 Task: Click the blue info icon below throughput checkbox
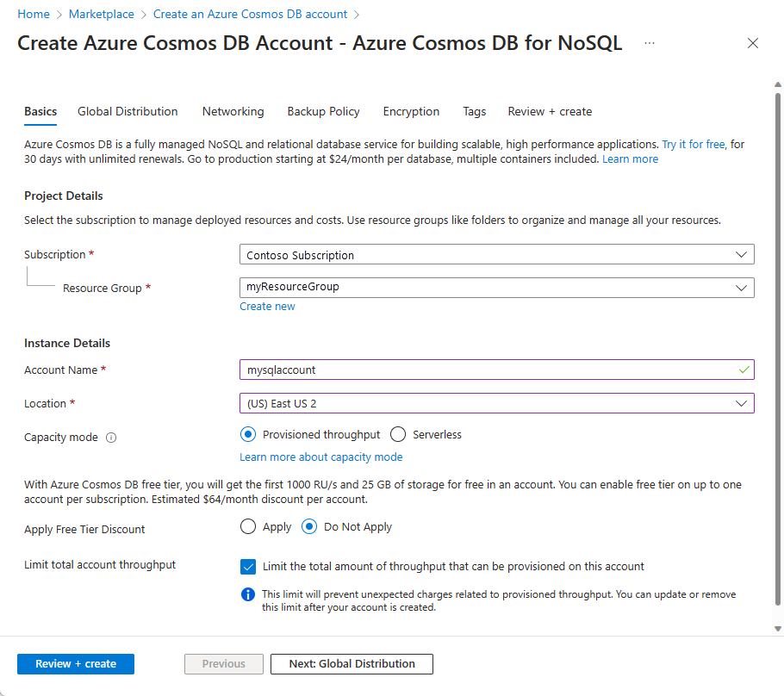(248, 594)
